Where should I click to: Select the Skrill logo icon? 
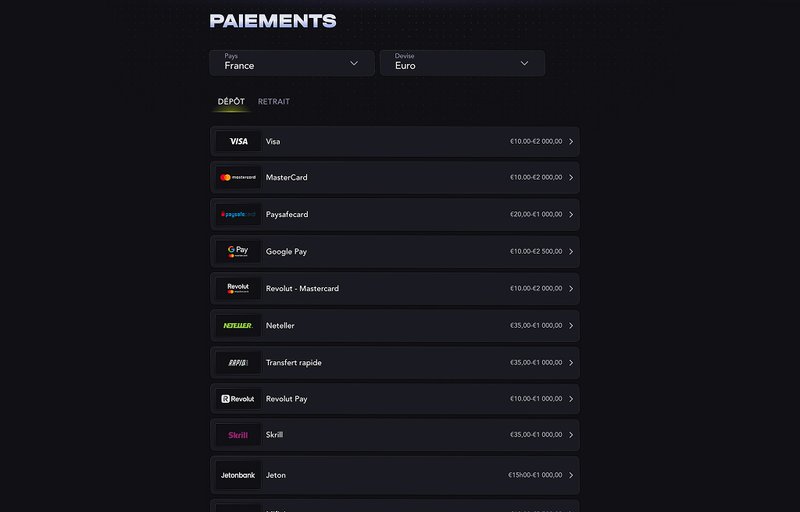tap(238, 435)
